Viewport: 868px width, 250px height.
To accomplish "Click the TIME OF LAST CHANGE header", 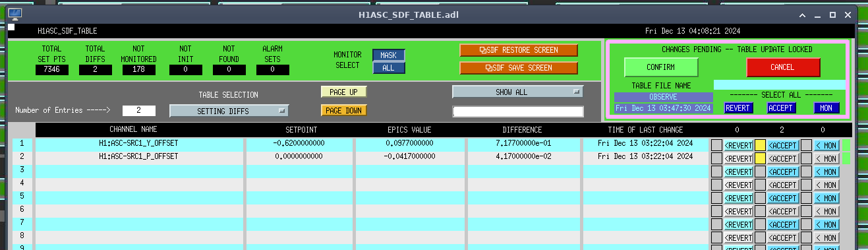I will tap(645, 129).
